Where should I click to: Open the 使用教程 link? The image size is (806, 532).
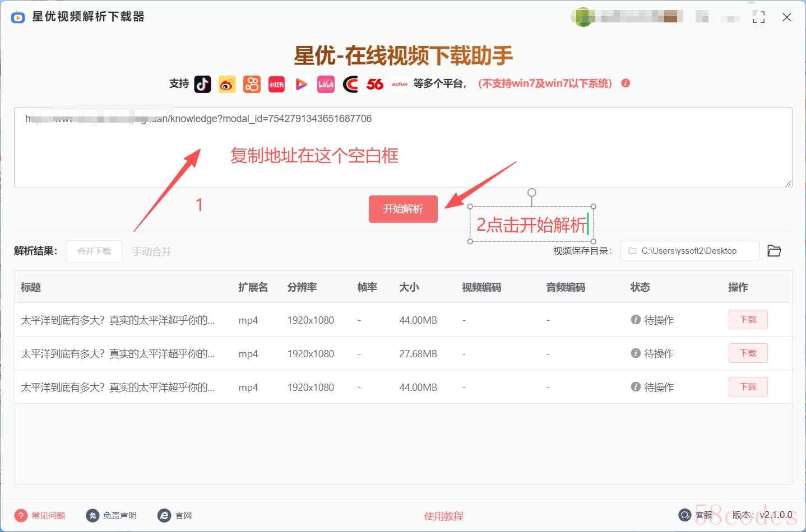tap(444, 516)
